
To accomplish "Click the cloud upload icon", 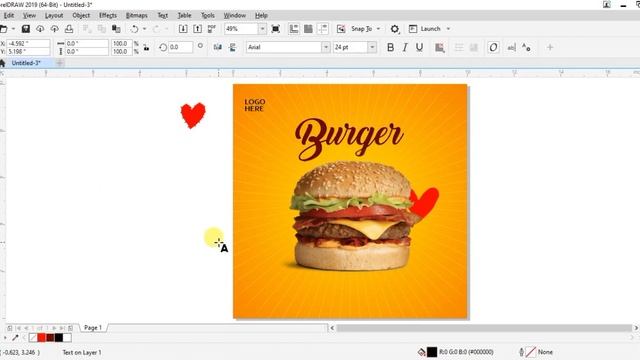I will 55,29.
